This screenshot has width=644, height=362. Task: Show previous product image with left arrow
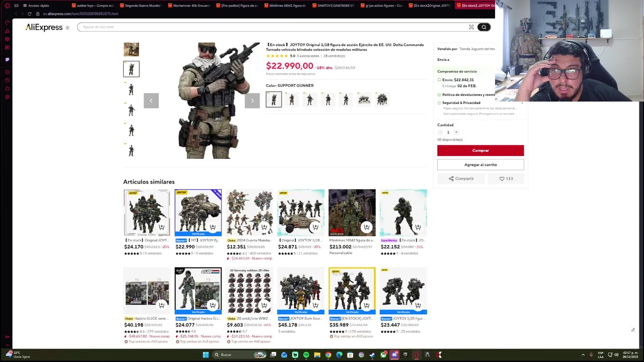[x=151, y=101]
